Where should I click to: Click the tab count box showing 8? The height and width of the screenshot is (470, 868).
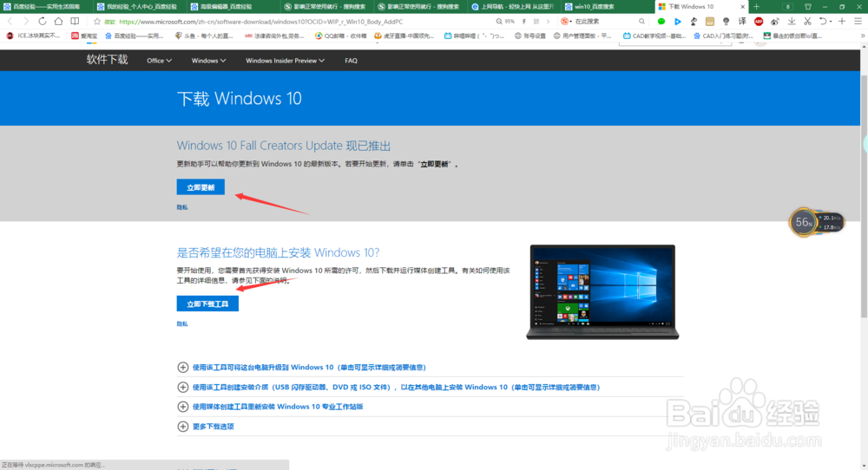788,7
